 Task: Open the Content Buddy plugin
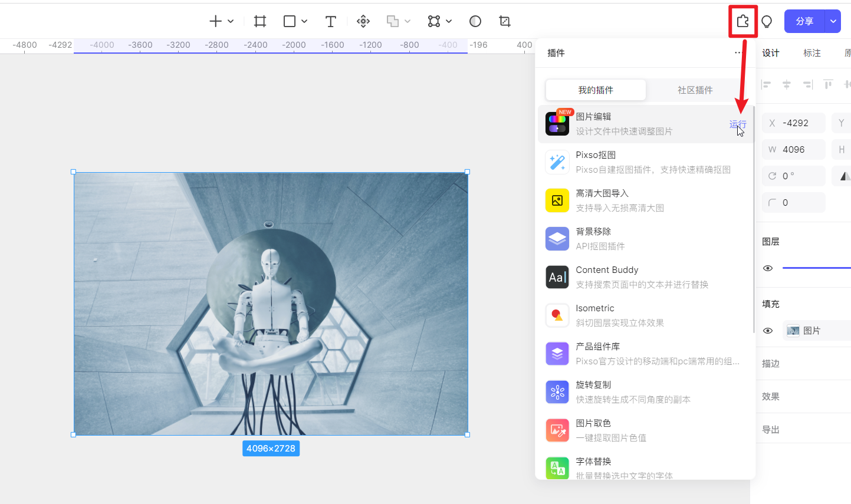coord(646,277)
